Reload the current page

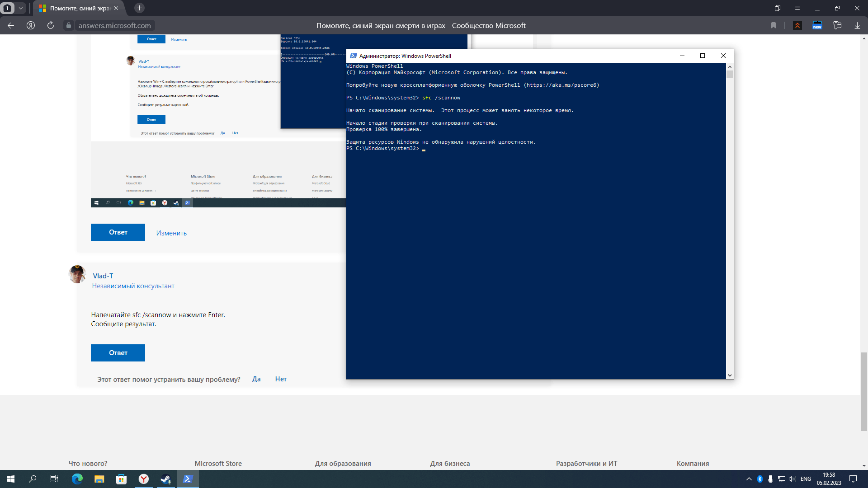coord(51,25)
